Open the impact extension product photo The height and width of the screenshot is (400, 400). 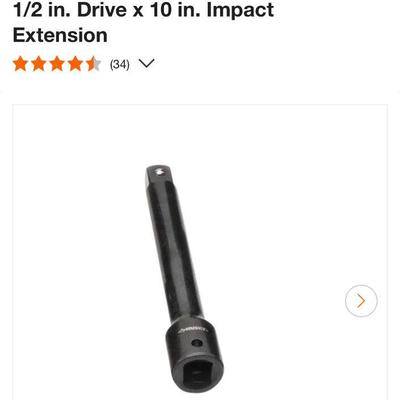pos(184,279)
